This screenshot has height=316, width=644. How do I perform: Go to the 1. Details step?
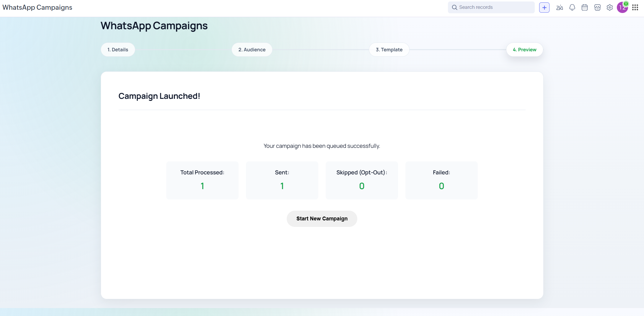pyautogui.click(x=118, y=50)
